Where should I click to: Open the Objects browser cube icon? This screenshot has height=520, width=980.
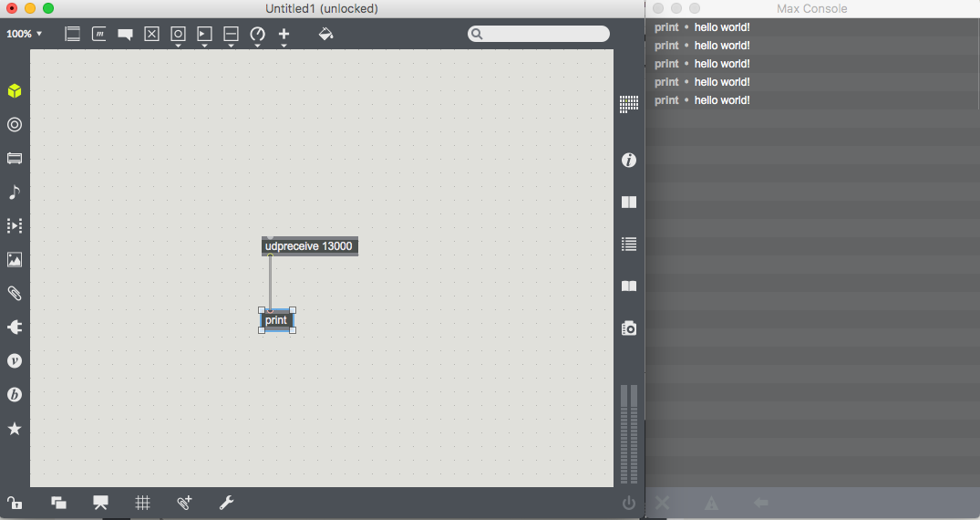15,91
